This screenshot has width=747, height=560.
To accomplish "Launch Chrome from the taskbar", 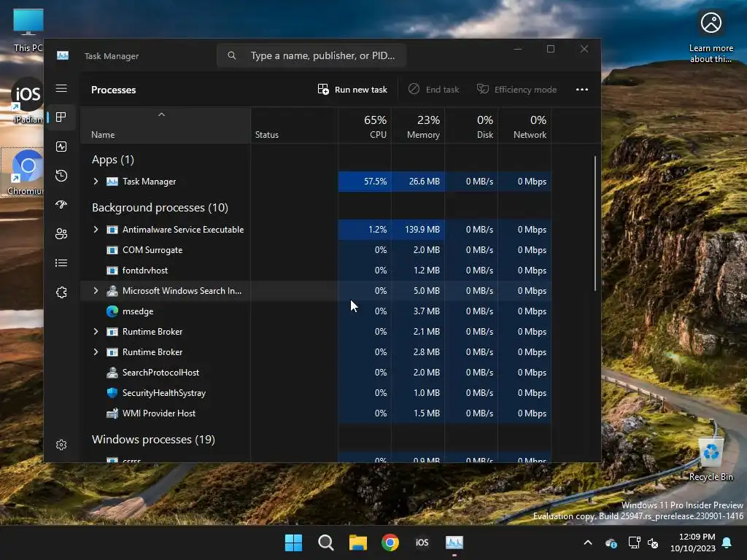I will click(x=390, y=542).
